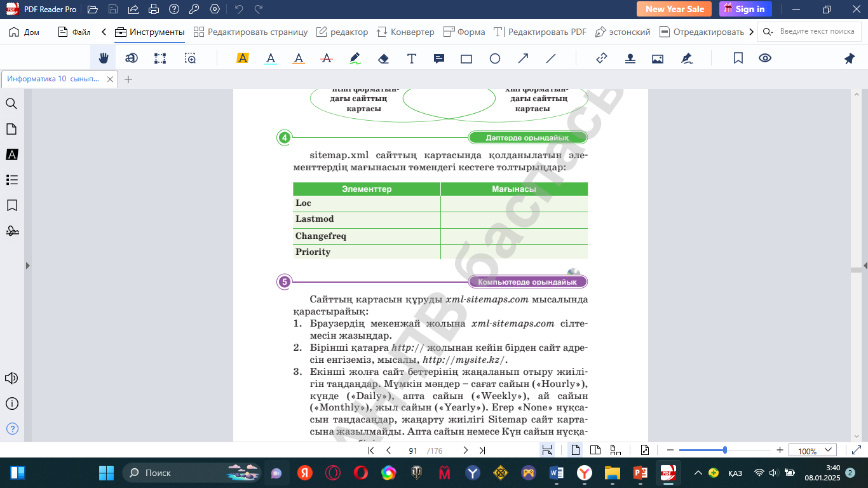The width and height of the screenshot is (868, 488).
Task: Go to the first page
Action: (371, 451)
